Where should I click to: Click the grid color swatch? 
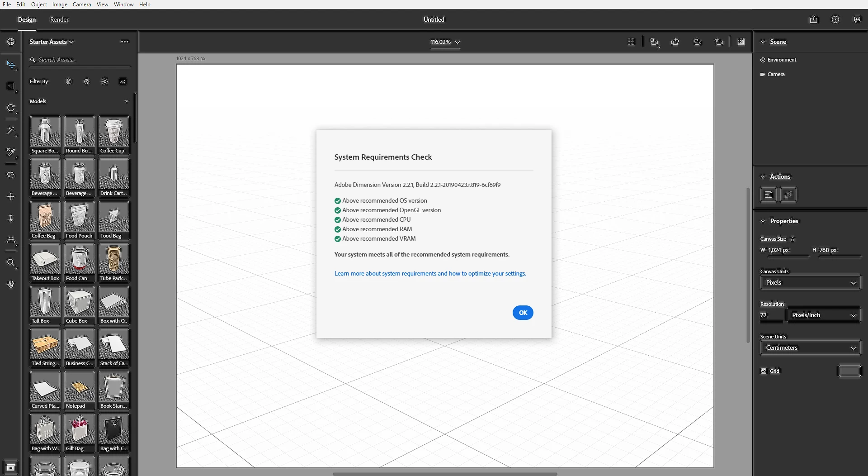(850, 371)
